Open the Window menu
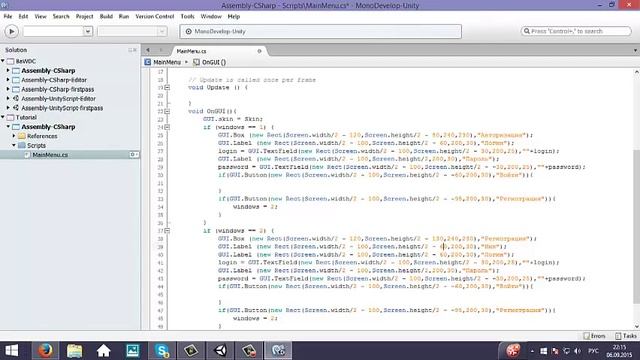 pos(211,16)
